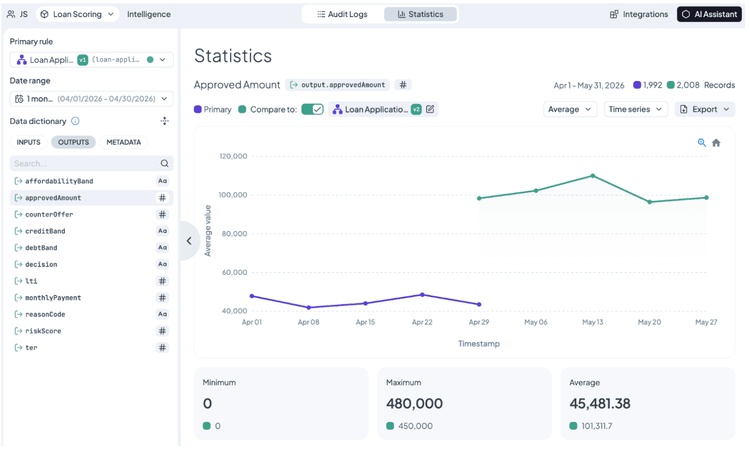This screenshot has height=455, width=750.
Task: Click the purple Primary legend swatch
Action: tap(198, 110)
